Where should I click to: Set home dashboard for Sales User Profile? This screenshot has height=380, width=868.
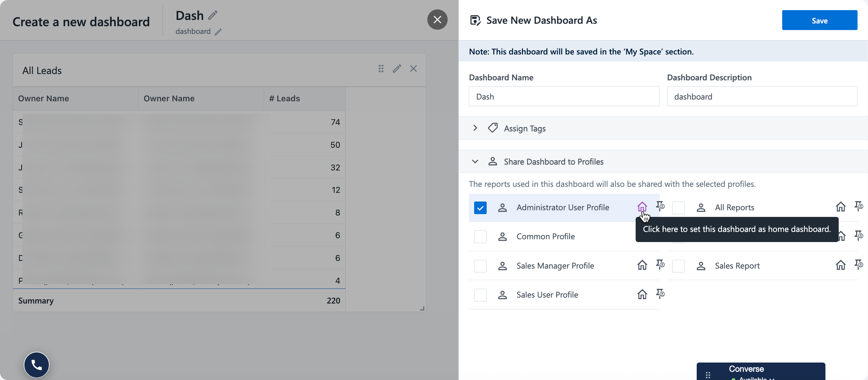642,294
